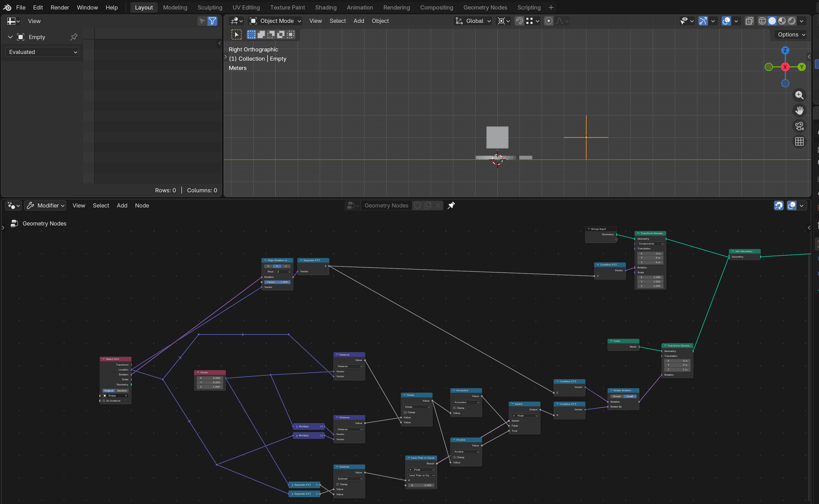819x504 pixels.
Task: Click the pan hand icon in viewport
Action: coord(799,110)
